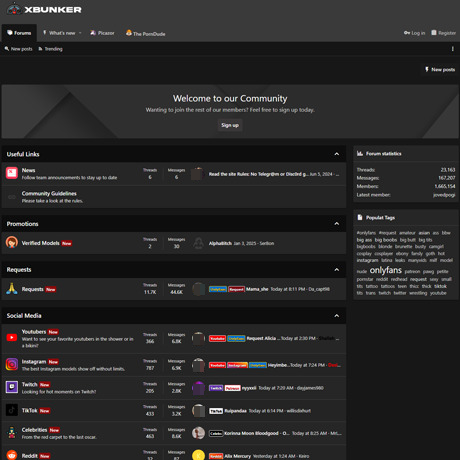
Task: Collapse the Social Media section
Action: tap(337, 316)
